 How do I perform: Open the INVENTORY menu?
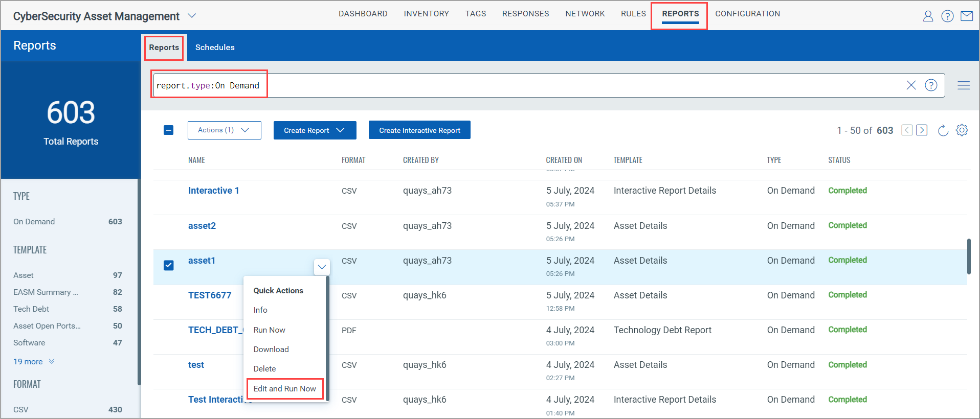pyautogui.click(x=426, y=14)
